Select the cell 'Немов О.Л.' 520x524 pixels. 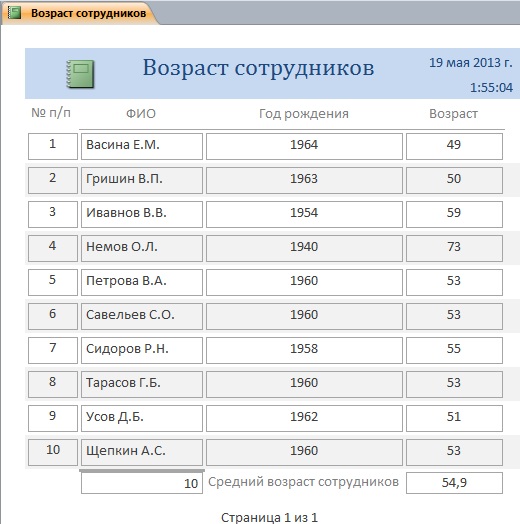tap(142, 248)
